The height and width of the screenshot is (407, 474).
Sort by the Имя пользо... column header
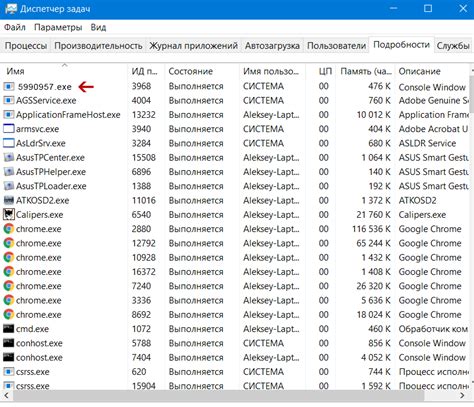click(272, 71)
